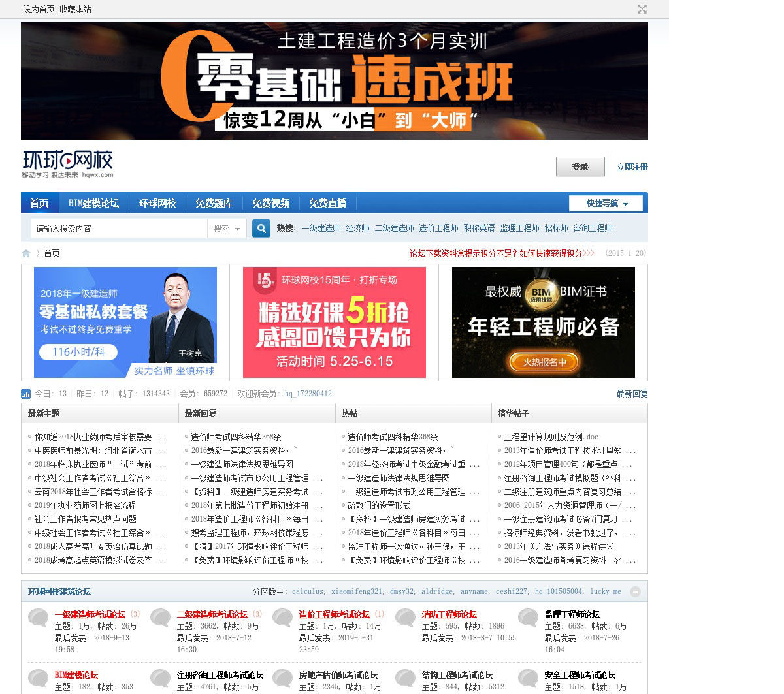Click the 造价工程师考试论坛 speech bubble icon
The image size is (784, 694).
(283, 618)
